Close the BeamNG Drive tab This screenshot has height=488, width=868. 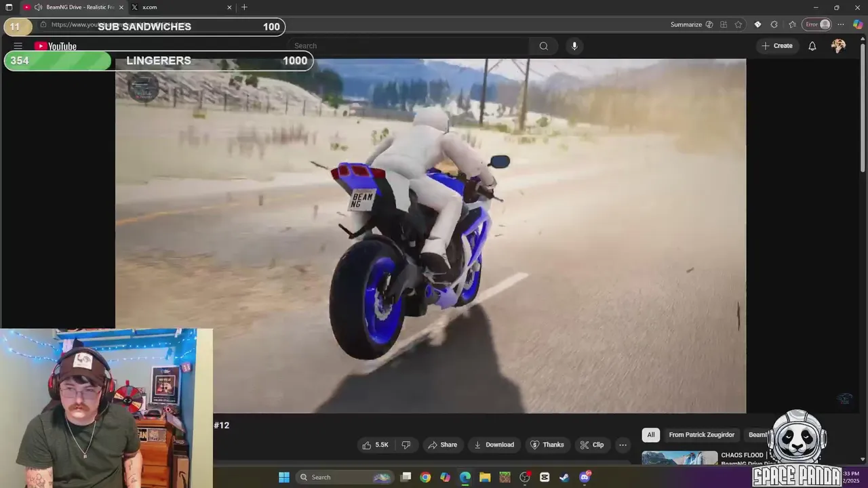[x=121, y=7]
